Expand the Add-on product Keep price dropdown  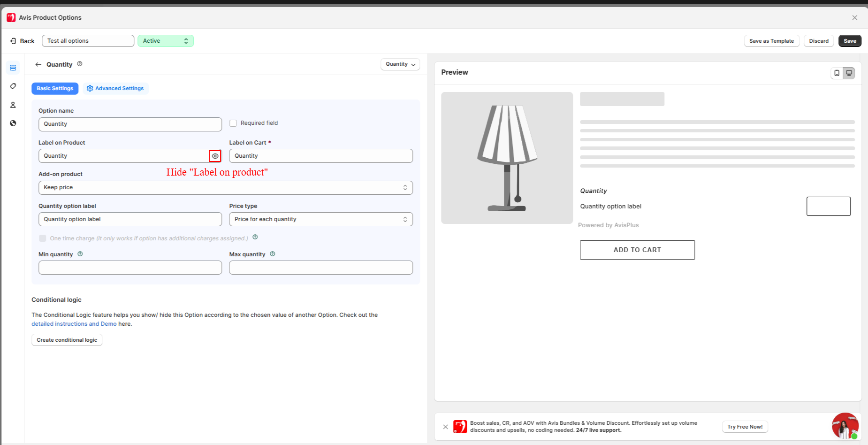click(x=225, y=187)
